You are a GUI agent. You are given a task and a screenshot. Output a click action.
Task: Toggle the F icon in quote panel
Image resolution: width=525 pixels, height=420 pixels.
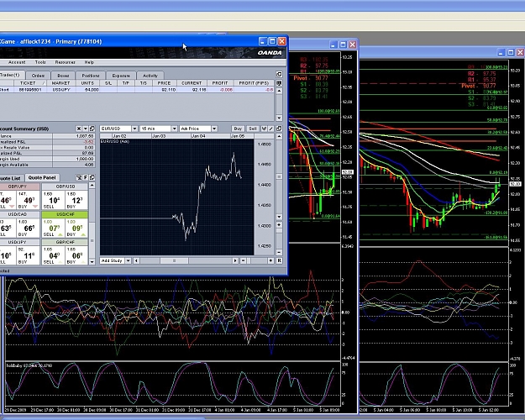pyautogui.click(x=86, y=177)
